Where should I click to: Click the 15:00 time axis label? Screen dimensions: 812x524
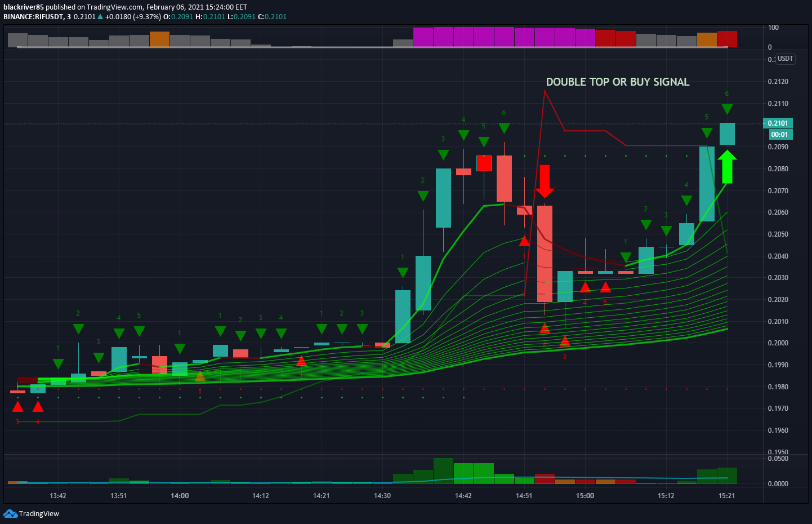(x=585, y=496)
